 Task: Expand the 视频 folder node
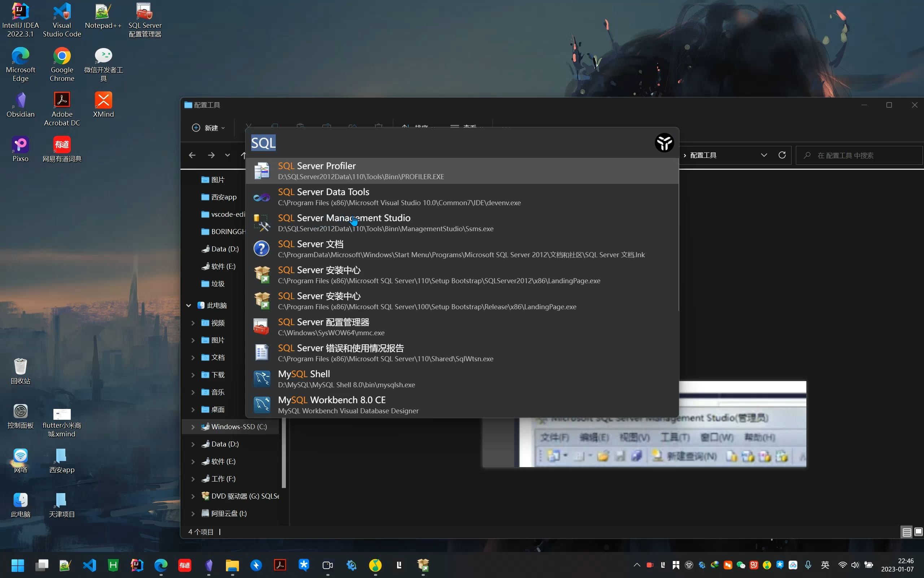click(x=193, y=323)
